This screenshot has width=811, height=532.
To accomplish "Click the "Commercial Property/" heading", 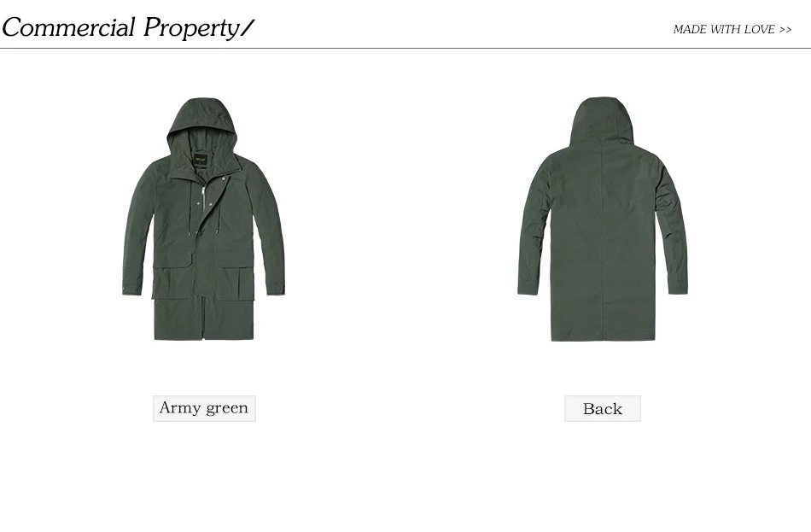I will pos(128,27).
